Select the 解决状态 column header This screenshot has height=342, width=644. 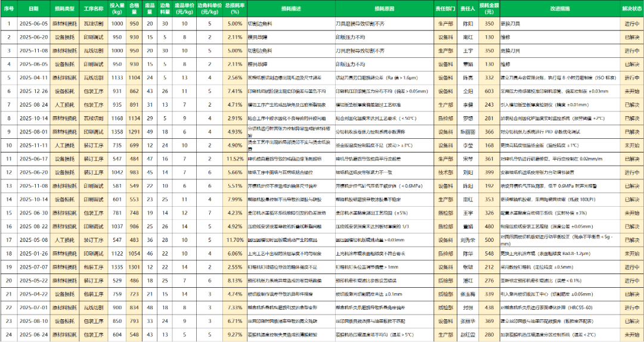pyautogui.click(x=632, y=8)
